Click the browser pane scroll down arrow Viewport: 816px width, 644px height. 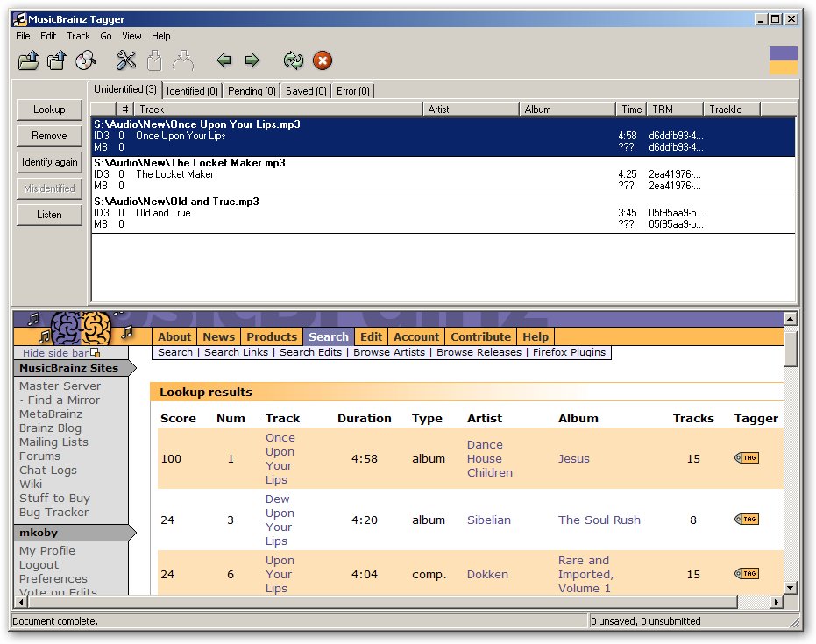pyautogui.click(x=791, y=588)
